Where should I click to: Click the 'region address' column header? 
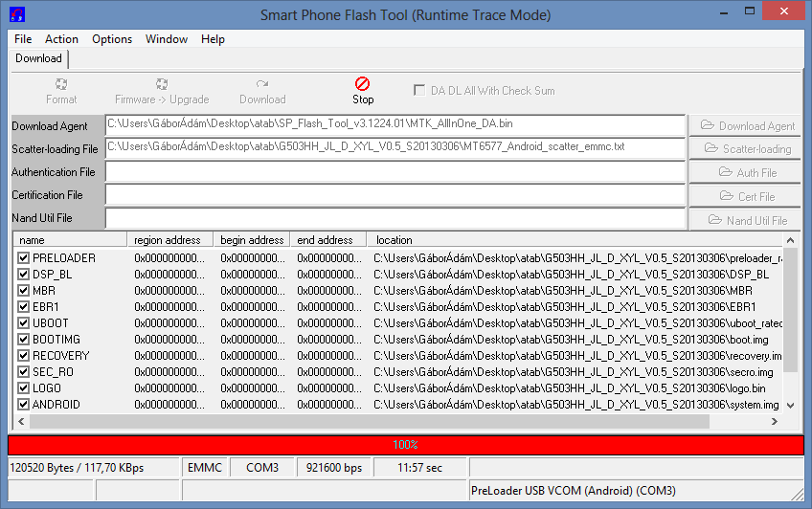pyautogui.click(x=170, y=240)
